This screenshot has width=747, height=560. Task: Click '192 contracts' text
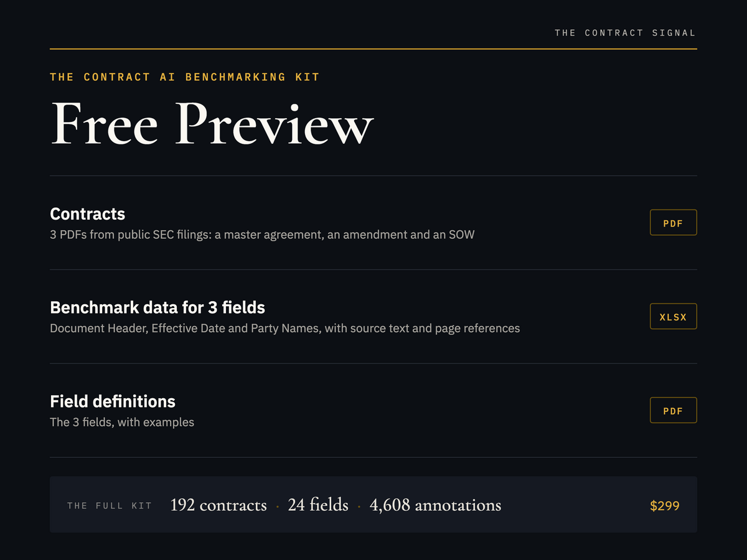(x=218, y=505)
